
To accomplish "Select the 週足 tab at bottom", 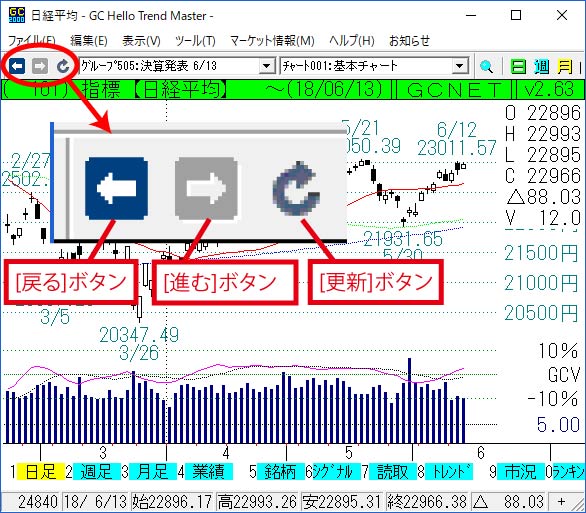I will (x=97, y=472).
